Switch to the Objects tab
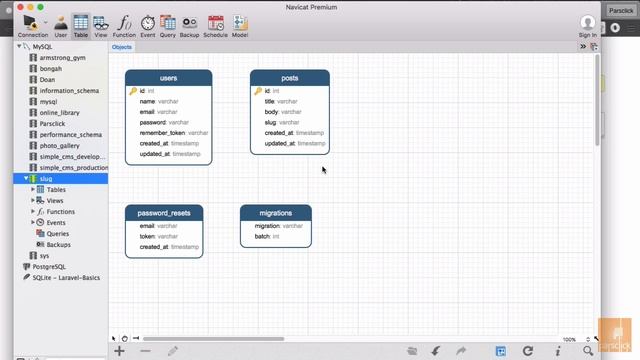This screenshot has height=360, width=640. [122, 47]
